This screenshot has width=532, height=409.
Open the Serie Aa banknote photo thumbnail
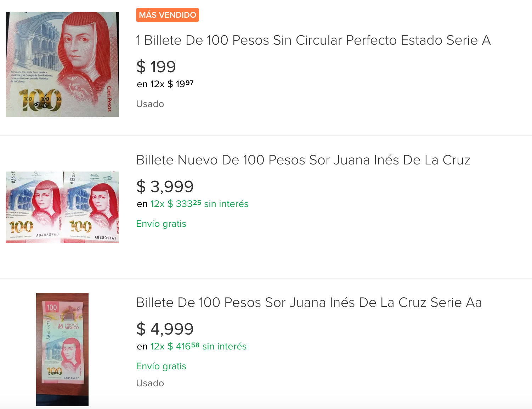click(62, 349)
